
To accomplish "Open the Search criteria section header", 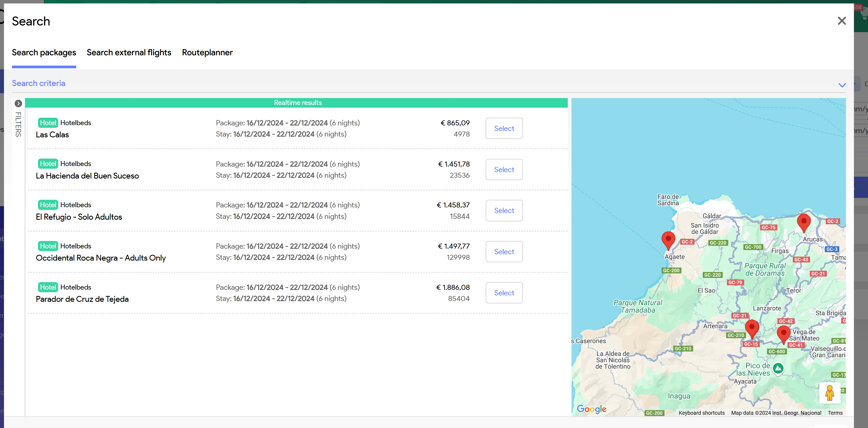I will point(39,83).
